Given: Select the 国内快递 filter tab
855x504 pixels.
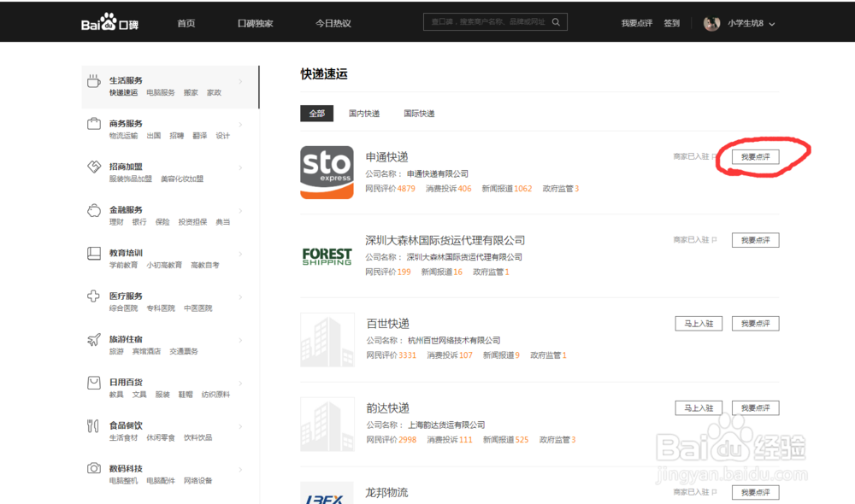Looking at the screenshot, I should (364, 114).
